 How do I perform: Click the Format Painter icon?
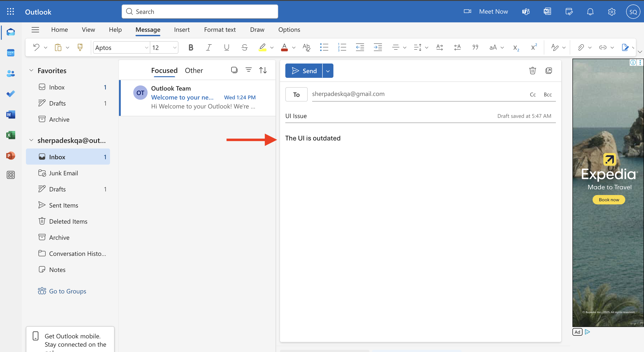point(80,47)
